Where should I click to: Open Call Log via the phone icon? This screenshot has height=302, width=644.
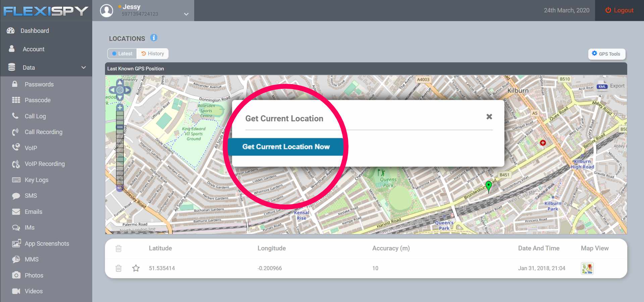coord(15,116)
